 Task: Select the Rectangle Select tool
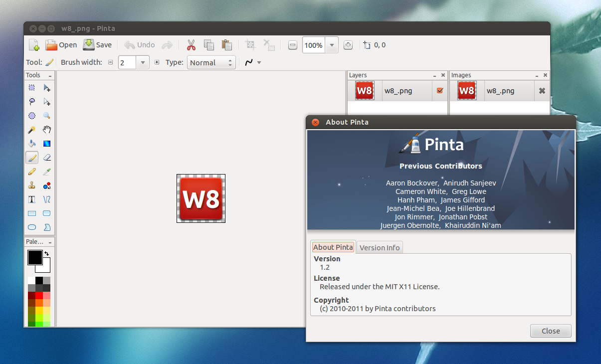point(32,88)
